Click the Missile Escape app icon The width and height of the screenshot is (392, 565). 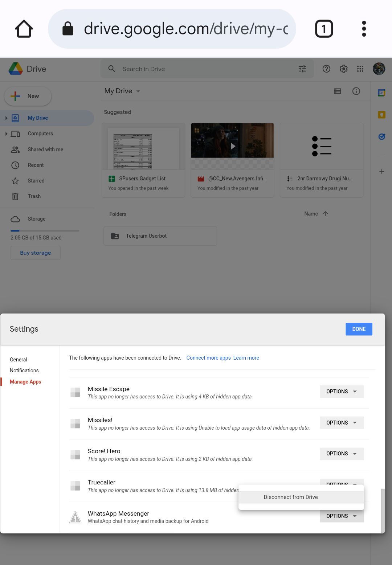coord(75,392)
